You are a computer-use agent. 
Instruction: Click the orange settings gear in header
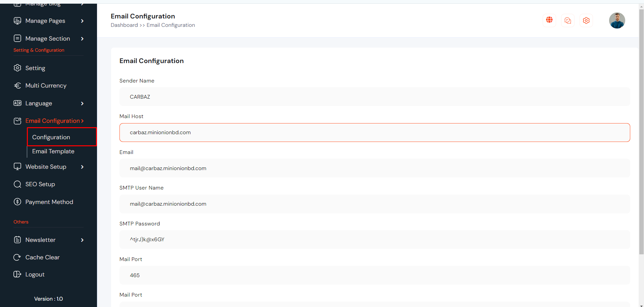[x=586, y=20]
